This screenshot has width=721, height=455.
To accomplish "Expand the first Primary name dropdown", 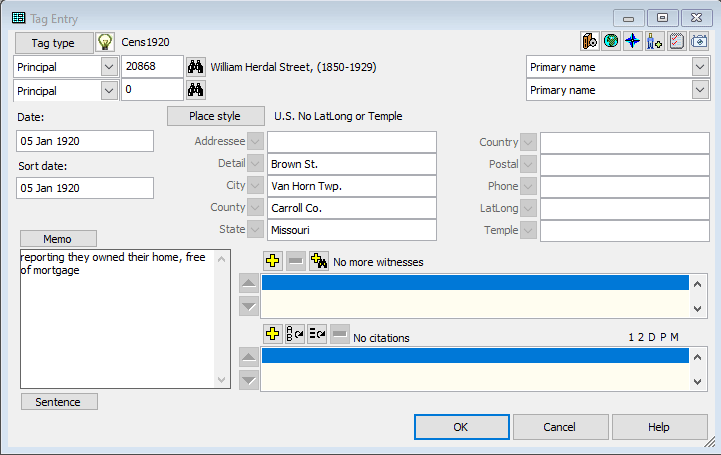I will [x=699, y=67].
